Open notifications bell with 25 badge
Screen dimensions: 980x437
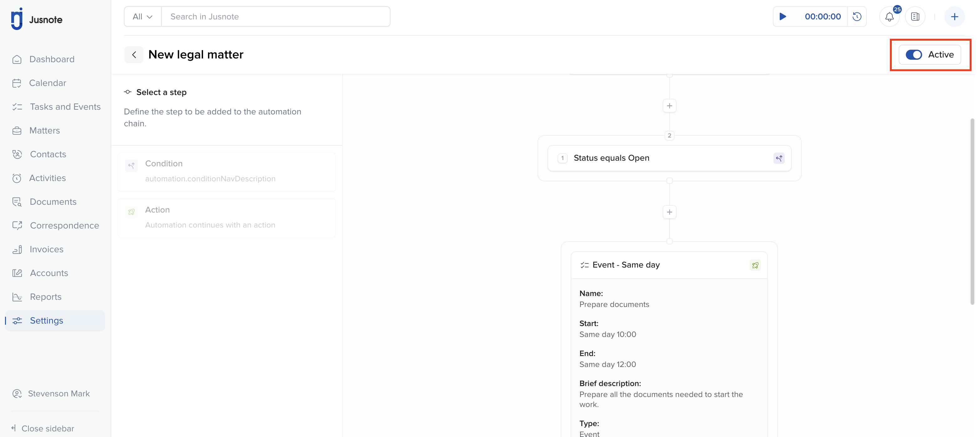pyautogui.click(x=889, y=17)
